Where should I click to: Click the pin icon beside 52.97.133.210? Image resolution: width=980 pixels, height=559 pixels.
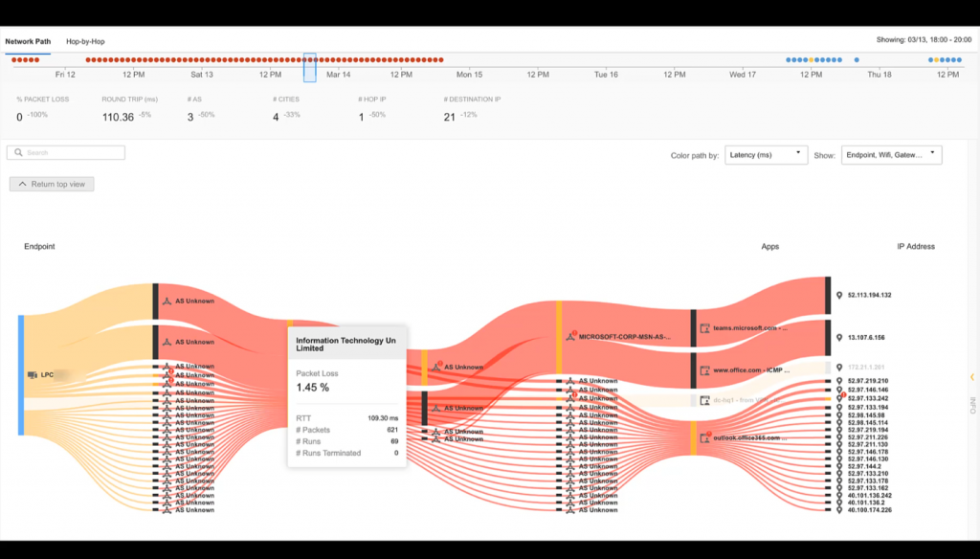[839, 474]
